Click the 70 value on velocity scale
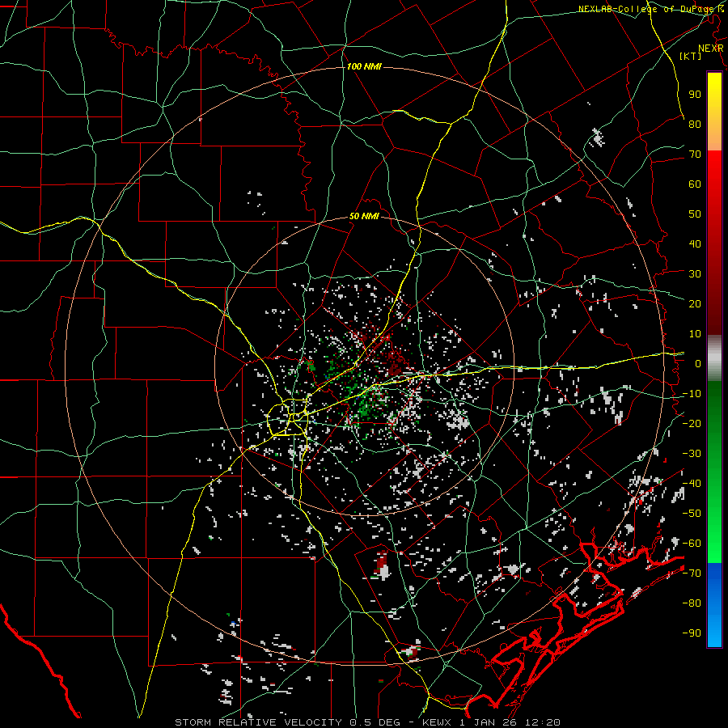 pyautogui.click(x=695, y=154)
